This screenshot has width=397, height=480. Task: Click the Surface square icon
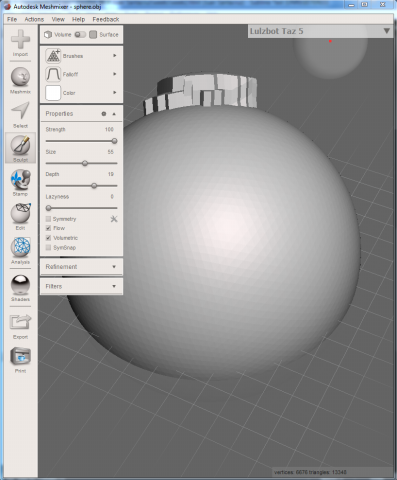[93, 34]
